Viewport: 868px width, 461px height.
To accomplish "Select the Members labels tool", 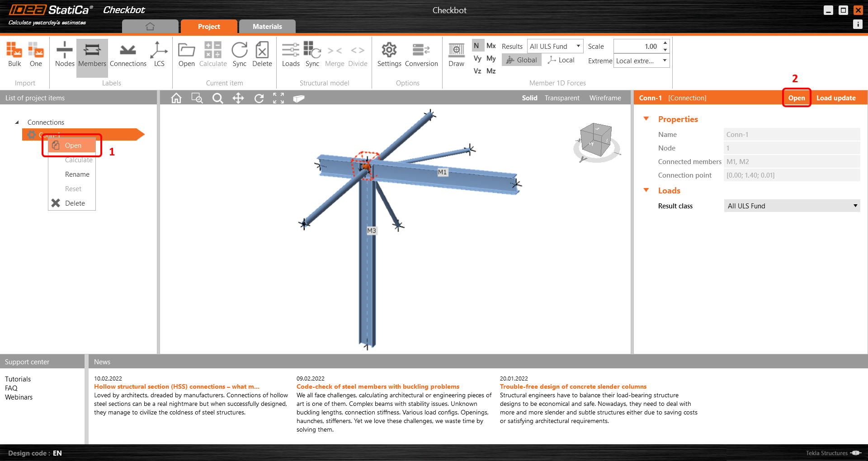I will (92, 55).
